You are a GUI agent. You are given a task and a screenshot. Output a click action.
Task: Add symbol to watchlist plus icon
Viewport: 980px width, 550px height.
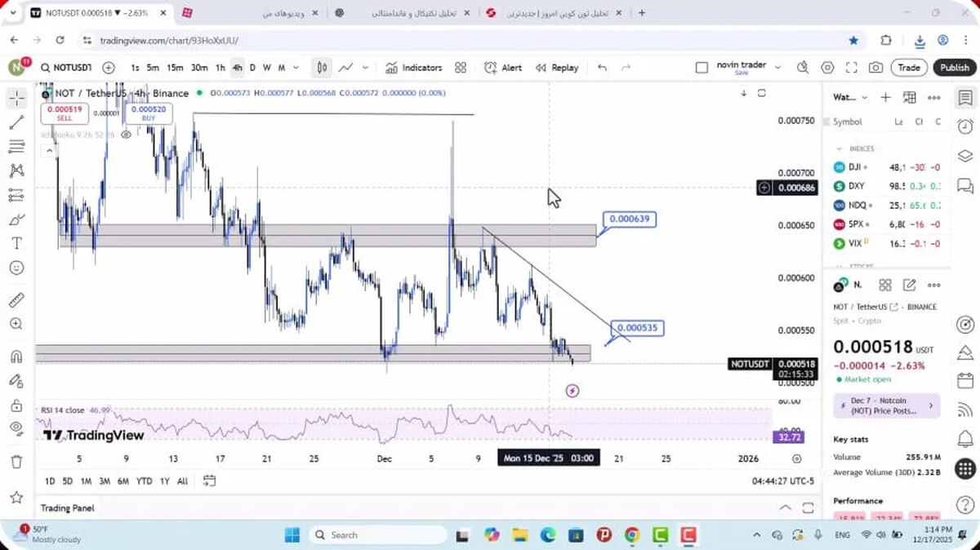(885, 98)
